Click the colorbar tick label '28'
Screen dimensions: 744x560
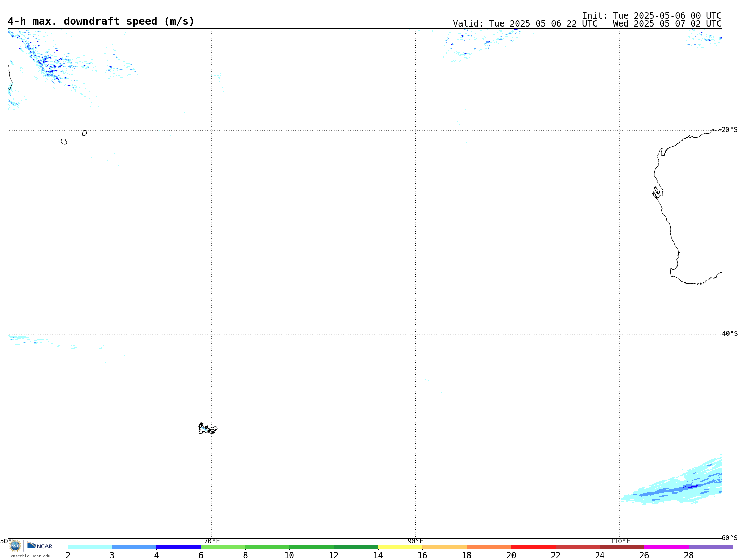[689, 556]
